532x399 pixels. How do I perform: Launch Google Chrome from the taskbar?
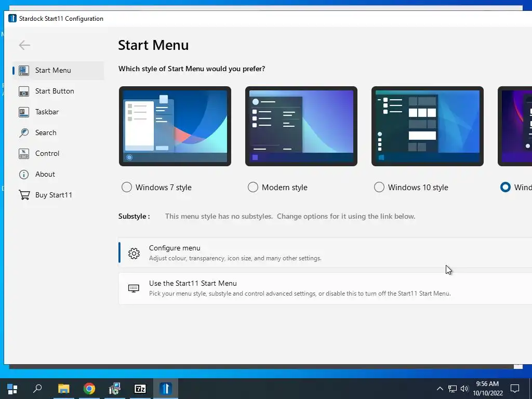(89, 389)
